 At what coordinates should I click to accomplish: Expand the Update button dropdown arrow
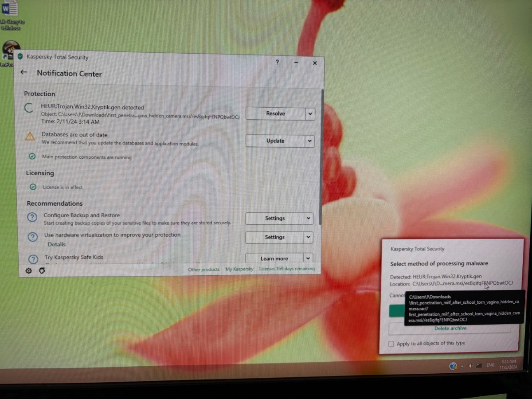(x=309, y=141)
